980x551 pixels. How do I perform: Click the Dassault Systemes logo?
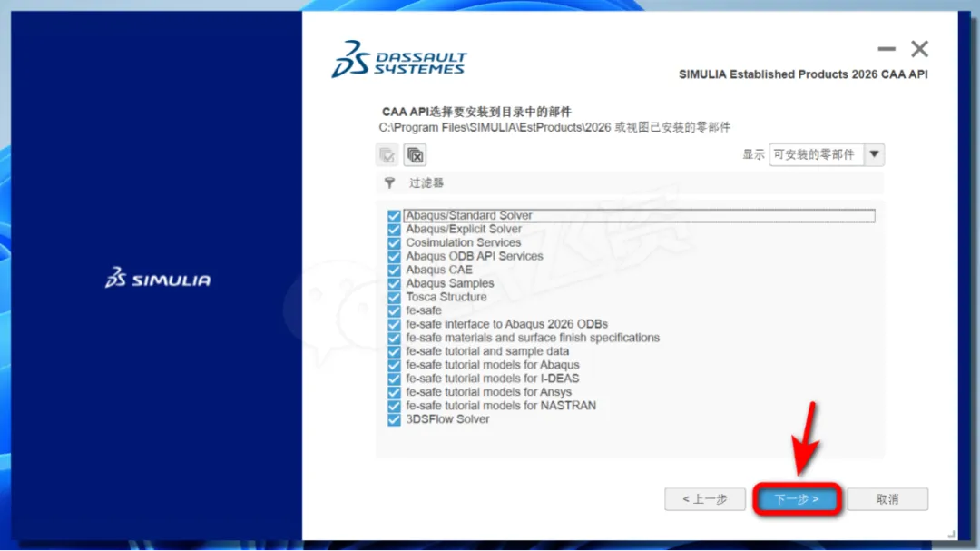click(398, 59)
